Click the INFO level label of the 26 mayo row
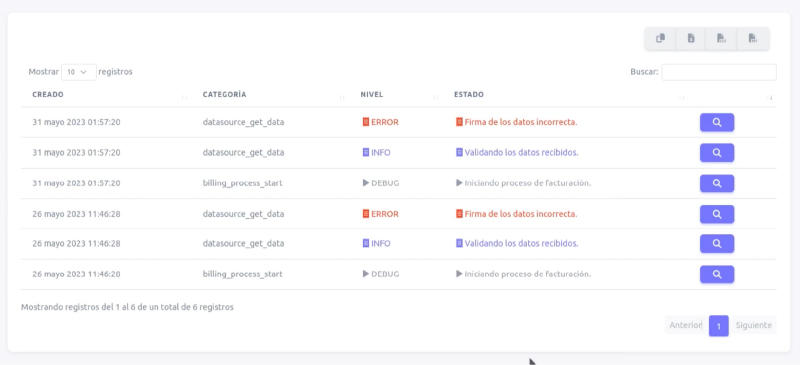The width and height of the screenshot is (800, 365). tap(377, 244)
